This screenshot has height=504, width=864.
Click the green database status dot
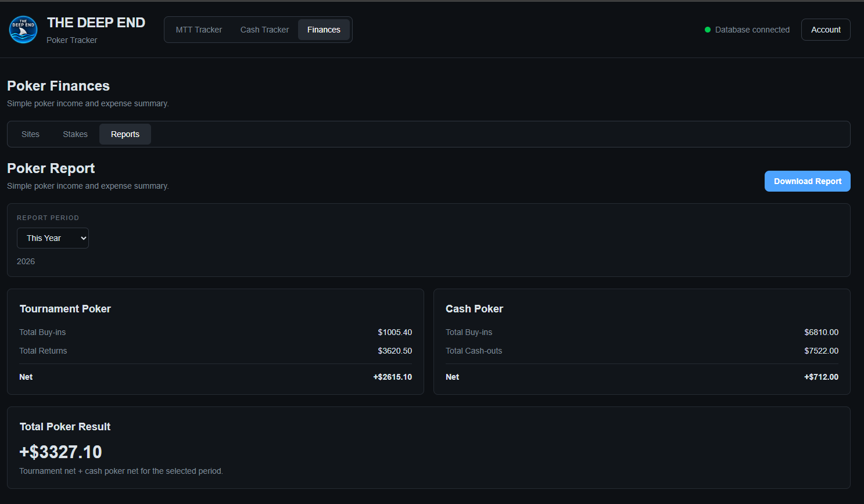click(x=708, y=30)
